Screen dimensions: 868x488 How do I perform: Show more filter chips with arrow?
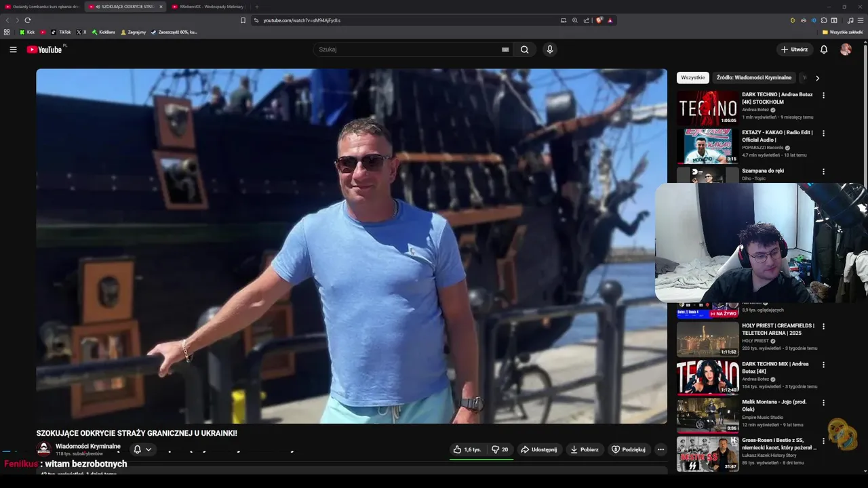(817, 78)
